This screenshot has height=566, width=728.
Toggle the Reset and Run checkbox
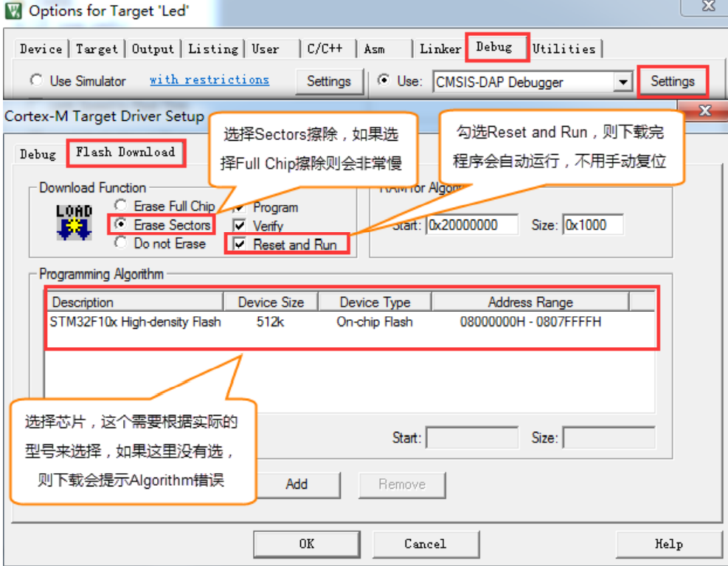point(240,244)
